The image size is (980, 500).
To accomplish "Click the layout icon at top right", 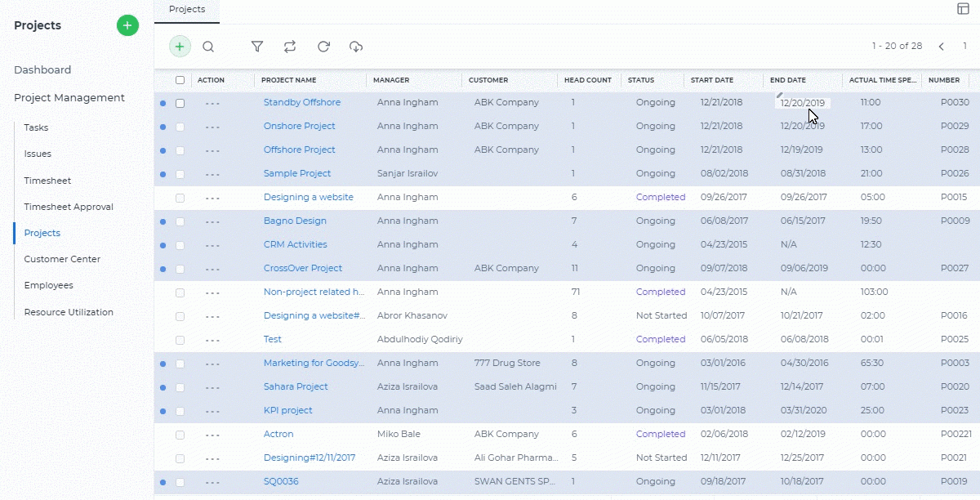I will tap(963, 8).
